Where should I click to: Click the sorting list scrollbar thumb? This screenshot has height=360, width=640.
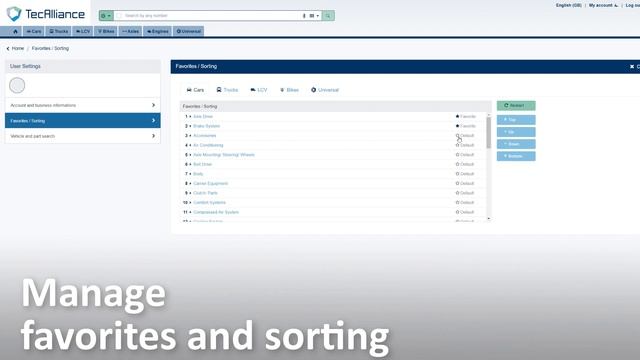(489, 133)
